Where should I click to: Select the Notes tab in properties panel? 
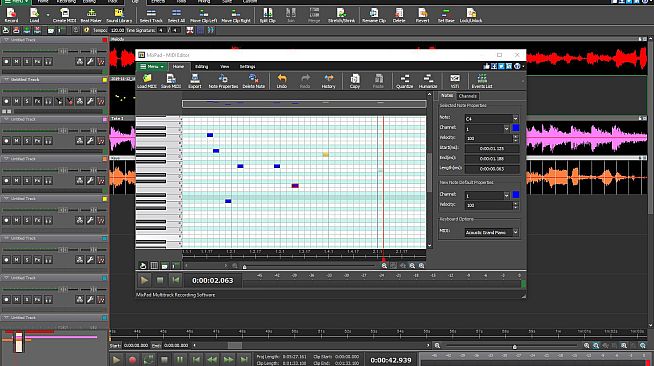(447, 95)
